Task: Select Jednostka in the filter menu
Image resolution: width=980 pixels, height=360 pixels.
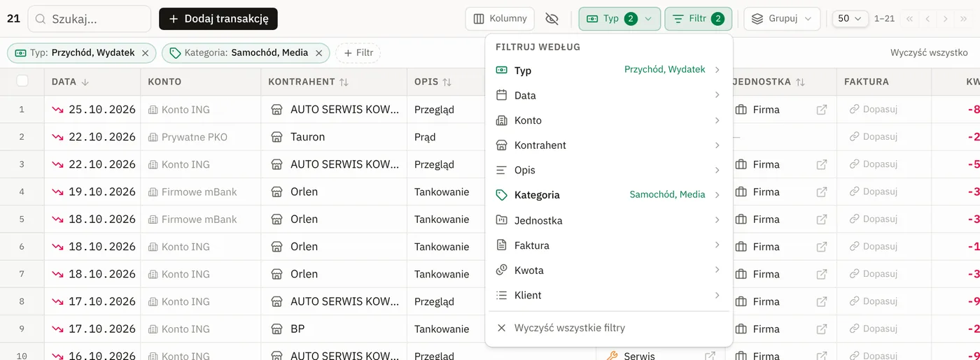Action: [608, 220]
